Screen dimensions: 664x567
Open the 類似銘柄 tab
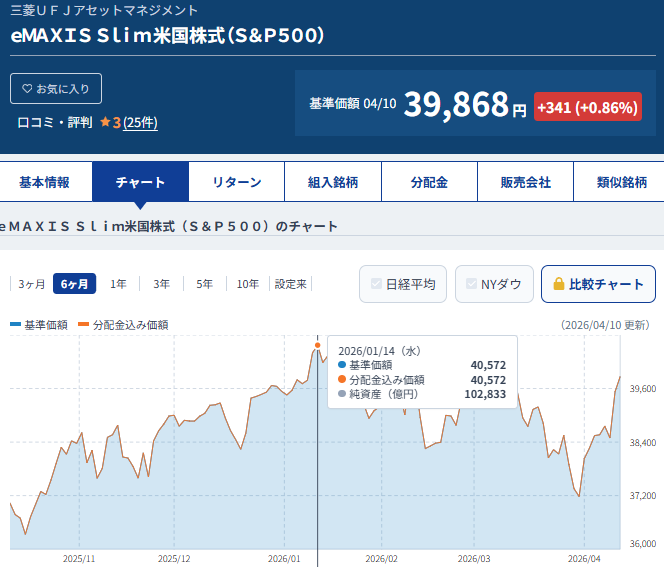coord(619,182)
